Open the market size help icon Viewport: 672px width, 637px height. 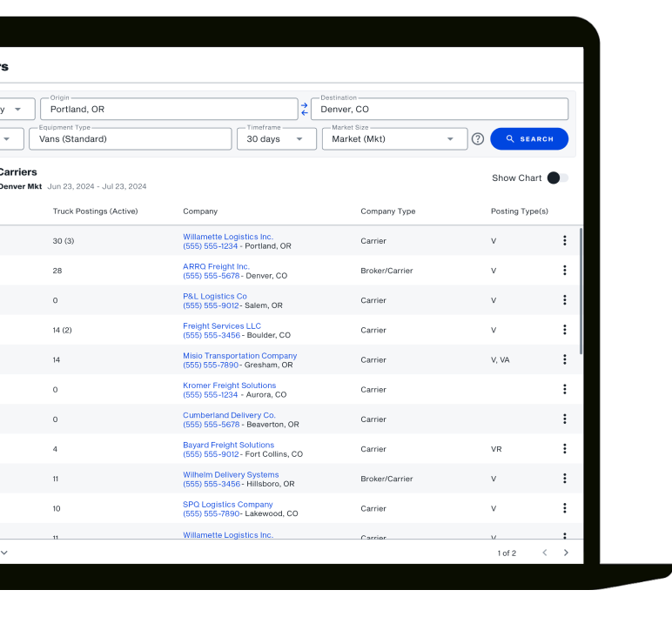coord(477,138)
